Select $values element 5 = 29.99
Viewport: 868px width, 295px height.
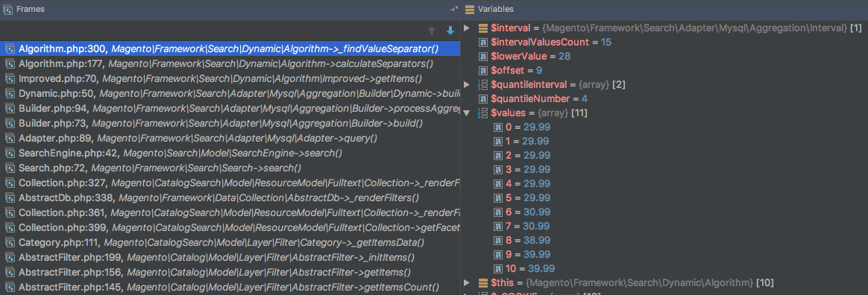pyautogui.click(x=664, y=197)
